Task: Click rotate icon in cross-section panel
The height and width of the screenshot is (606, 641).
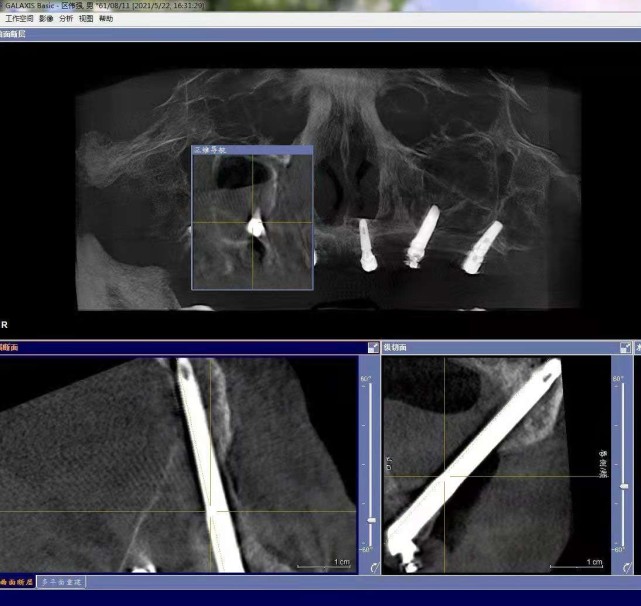Action: [374, 568]
